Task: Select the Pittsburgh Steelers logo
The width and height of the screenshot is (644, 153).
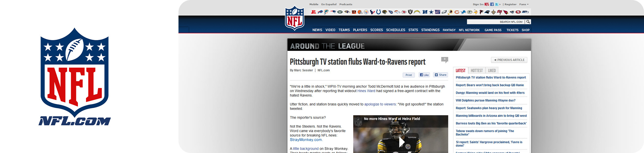Action: click(x=366, y=12)
